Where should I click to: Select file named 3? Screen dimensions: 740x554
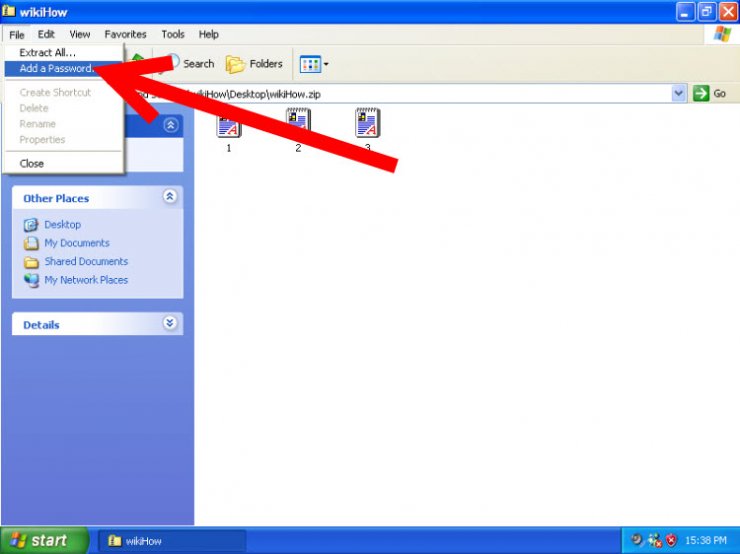click(x=368, y=130)
